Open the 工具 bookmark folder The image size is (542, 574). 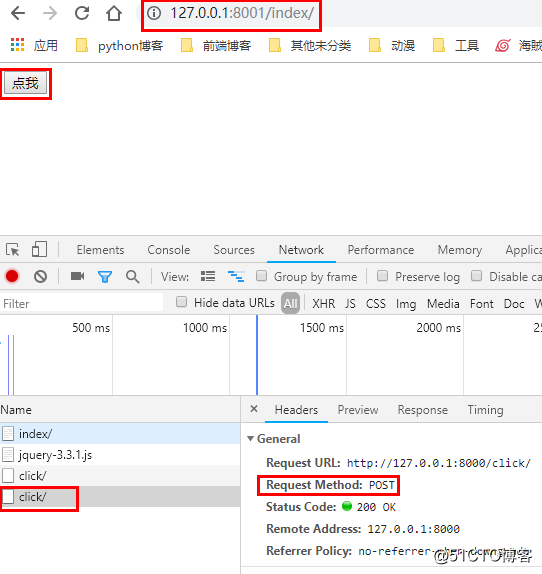456,46
